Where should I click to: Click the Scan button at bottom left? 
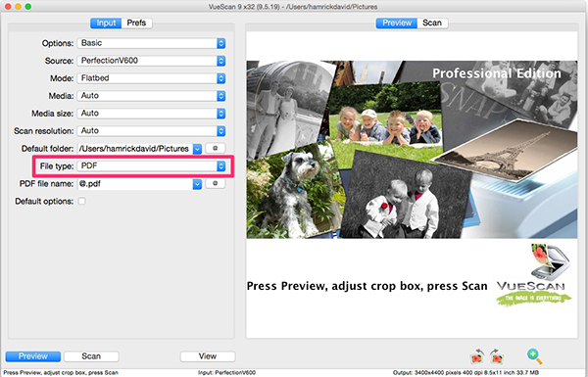point(91,356)
